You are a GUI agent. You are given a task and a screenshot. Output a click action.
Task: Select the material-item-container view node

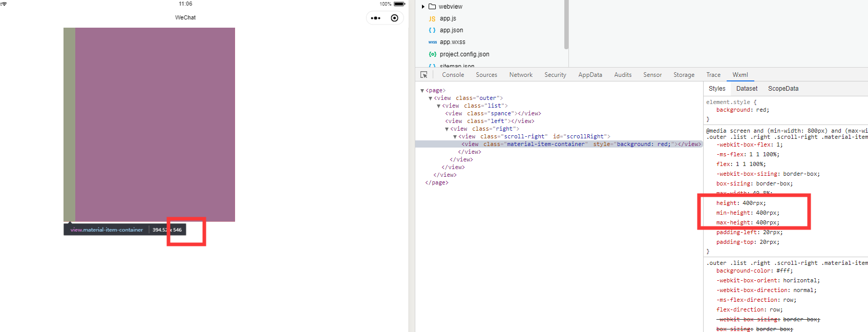pyautogui.click(x=581, y=144)
